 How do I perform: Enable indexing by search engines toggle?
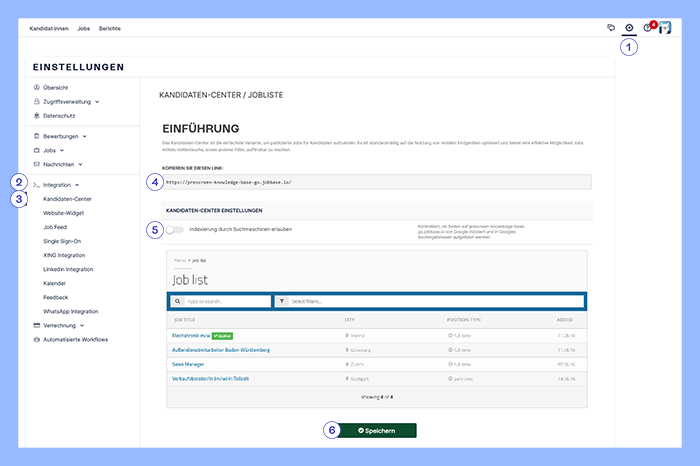(x=174, y=229)
